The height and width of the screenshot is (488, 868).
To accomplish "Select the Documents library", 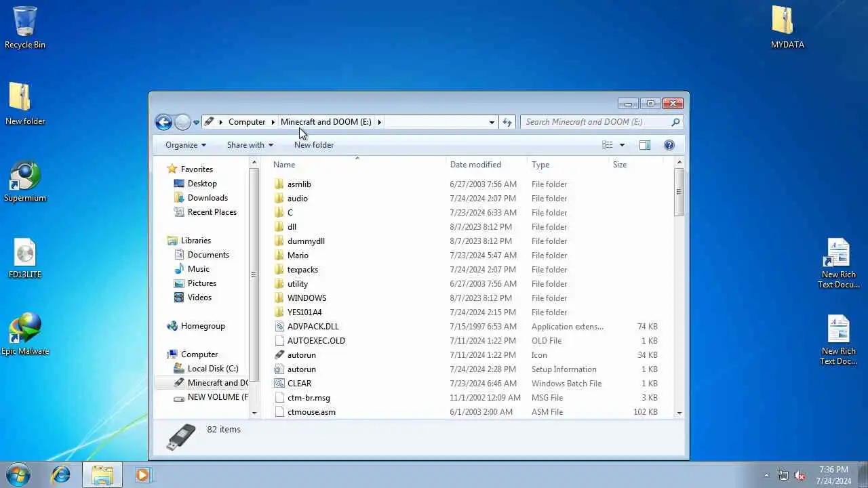I will pyautogui.click(x=208, y=255).
